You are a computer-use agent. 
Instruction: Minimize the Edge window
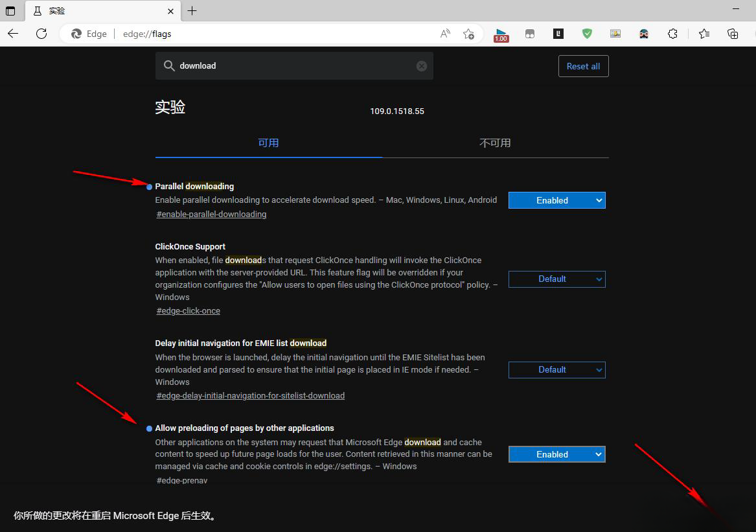point(736,8)
